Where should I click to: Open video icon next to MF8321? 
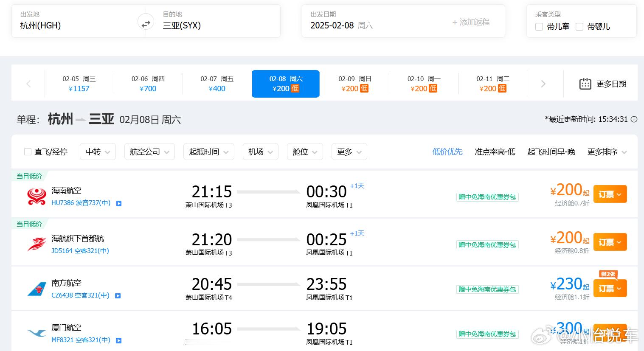pyautogui.click(x=119, y=340)
